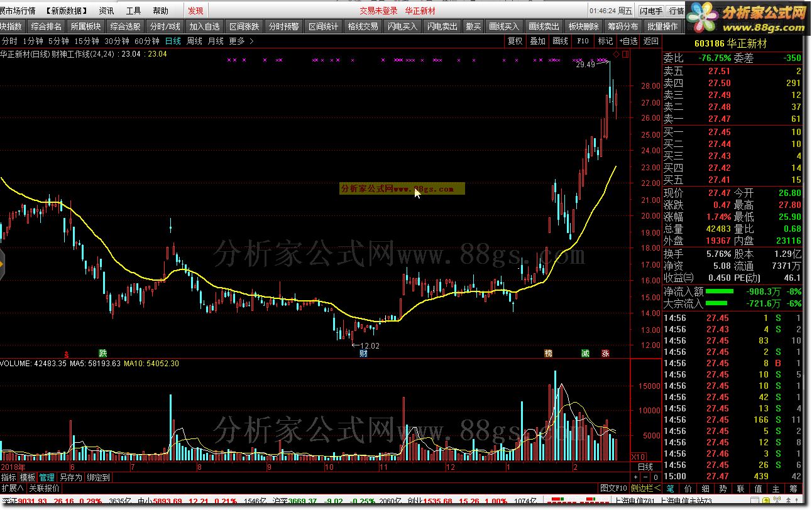Collapse the 侧边栏 sidebar
812x510 pixels.
click(x=645, y=488)
